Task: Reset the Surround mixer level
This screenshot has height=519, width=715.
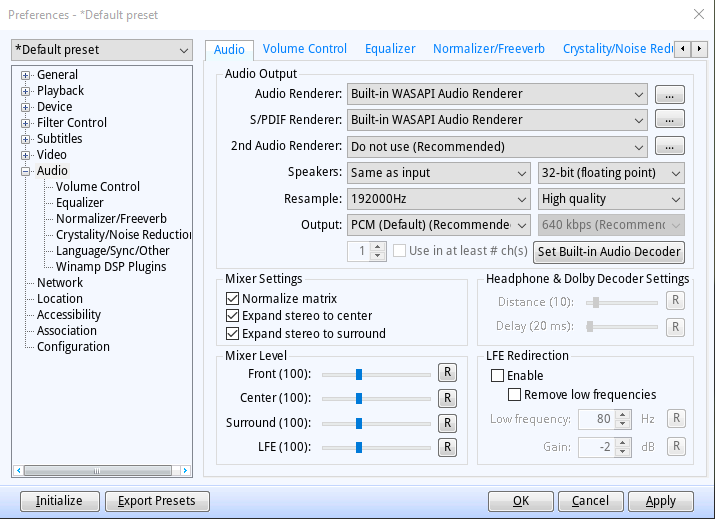Action: pyautogui.click(x=447, y=423)
